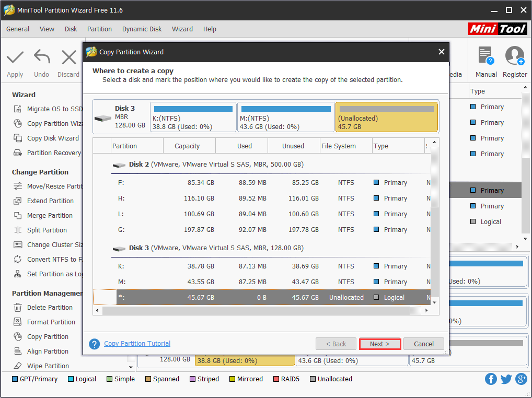532x398 pixels.
Task: Open the Dynamic Disk menu
Action: coord(142,29)
